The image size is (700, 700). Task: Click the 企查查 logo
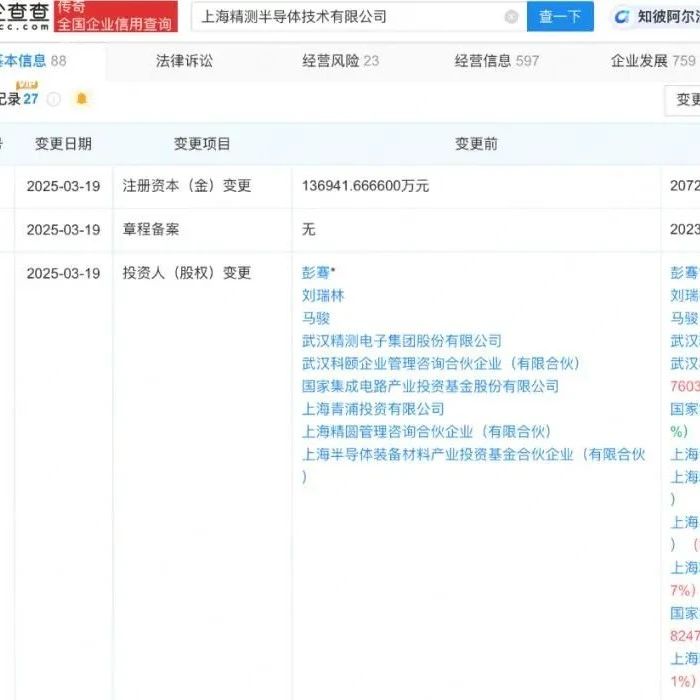[25, 16]
